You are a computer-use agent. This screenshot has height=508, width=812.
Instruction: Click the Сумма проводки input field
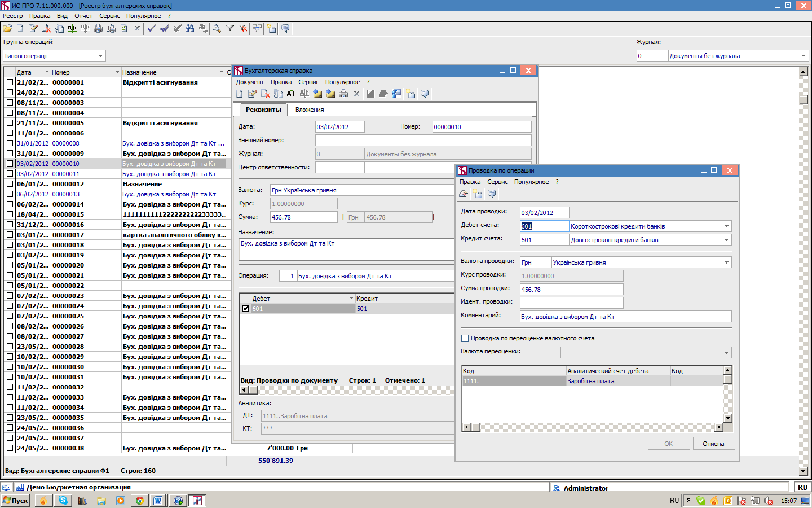[x=571, y=290]
